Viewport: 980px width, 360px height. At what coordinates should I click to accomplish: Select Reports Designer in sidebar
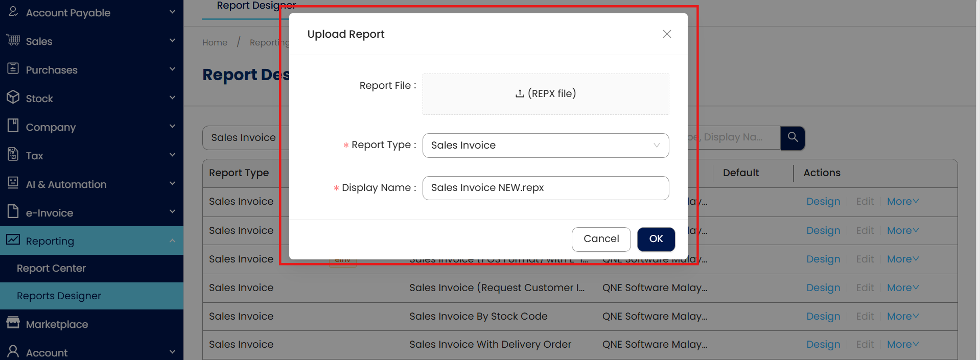pyautogui.click(x=59, y=296)
